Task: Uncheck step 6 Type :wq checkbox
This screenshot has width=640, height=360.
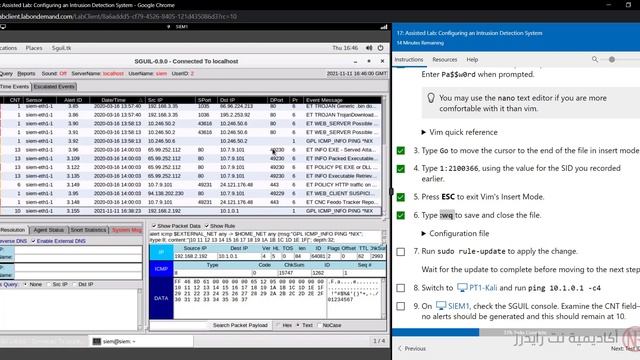Action: 401,215
